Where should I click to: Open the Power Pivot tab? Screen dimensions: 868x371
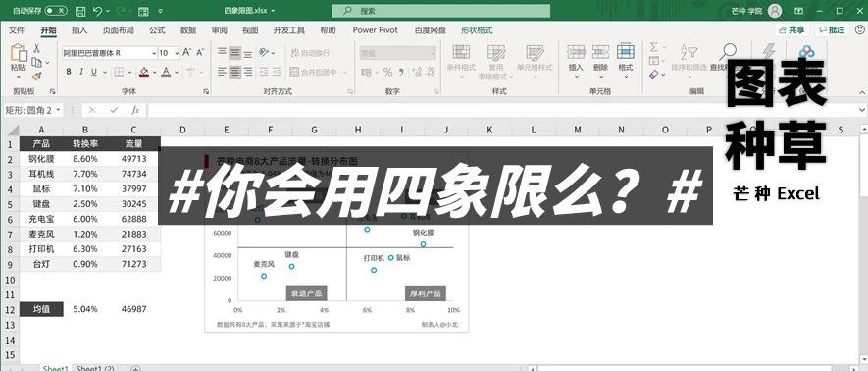coord(376,30)
